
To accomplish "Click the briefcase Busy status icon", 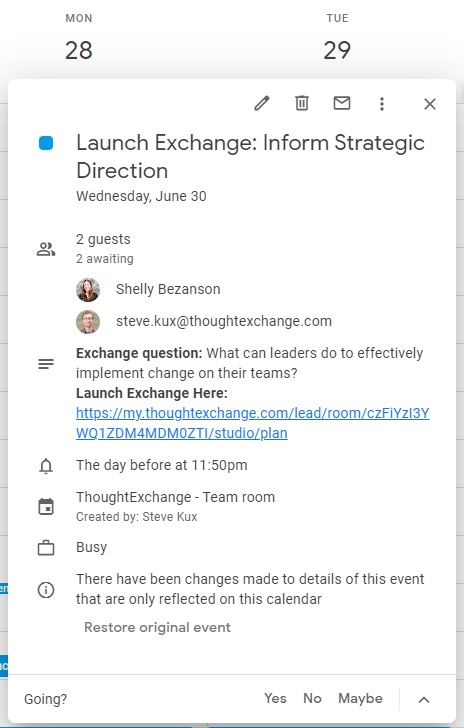I will coord(46,548).
